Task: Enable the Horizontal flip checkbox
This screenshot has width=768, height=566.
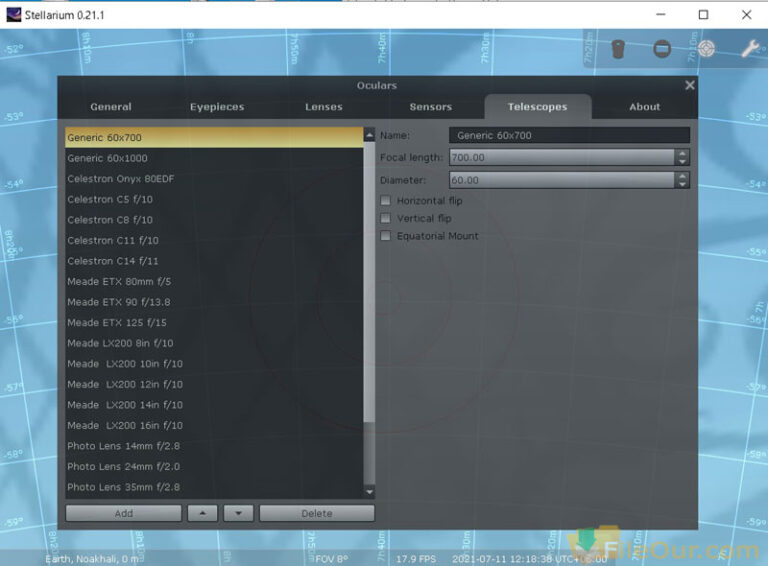Action: click(386, 200)
